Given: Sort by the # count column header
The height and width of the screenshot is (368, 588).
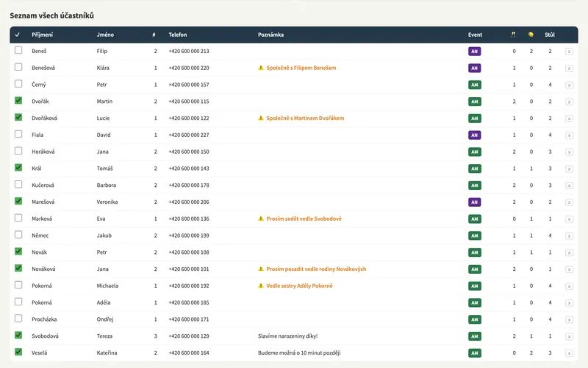Looking at the screenshot, I should coord(154,35).
